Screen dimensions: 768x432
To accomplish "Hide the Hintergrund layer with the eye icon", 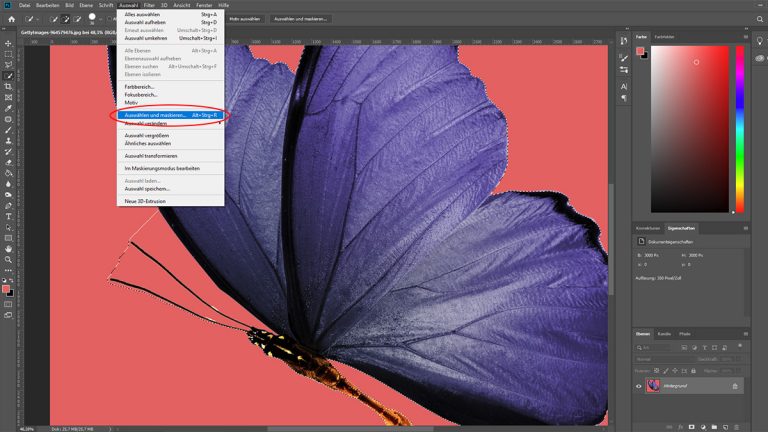I will point(640,385).
